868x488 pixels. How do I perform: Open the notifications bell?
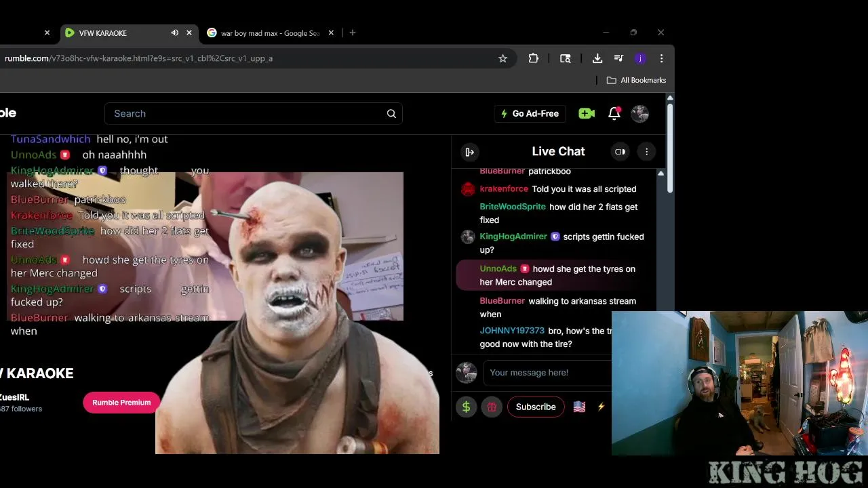[x=614, y=113]
